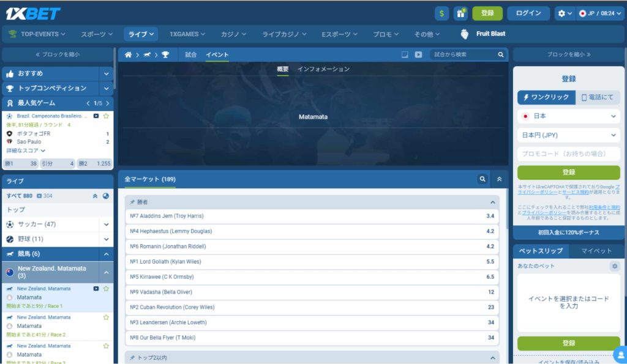Click the 304 live streams filter
The height and width of the screenshot is (364, 627).
44,196
